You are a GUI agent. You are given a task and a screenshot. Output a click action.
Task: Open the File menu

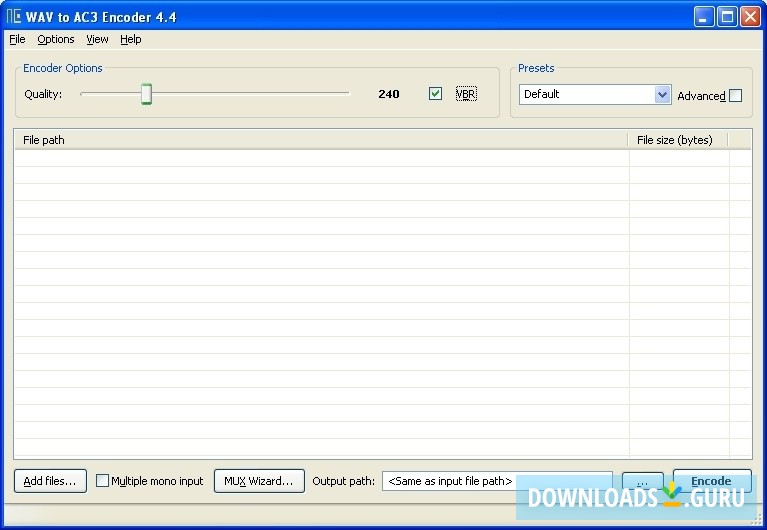[17, 39]
